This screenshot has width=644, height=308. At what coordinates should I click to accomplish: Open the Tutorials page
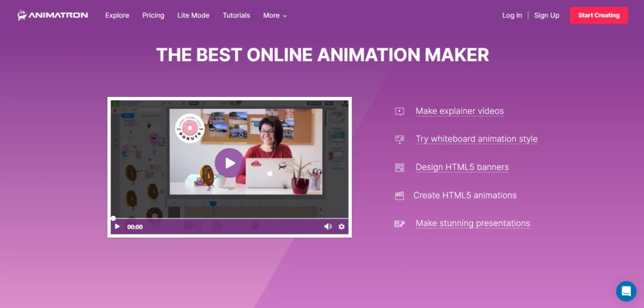(236, 15)
